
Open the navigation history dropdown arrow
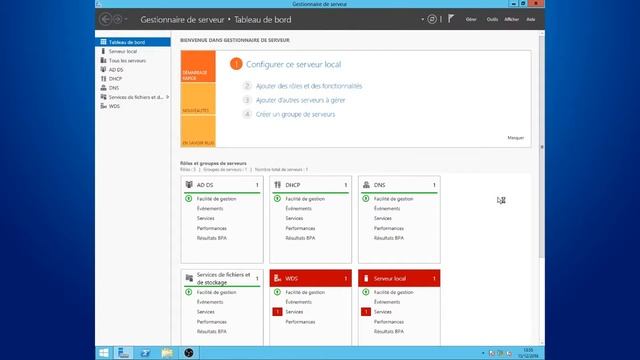126,19
